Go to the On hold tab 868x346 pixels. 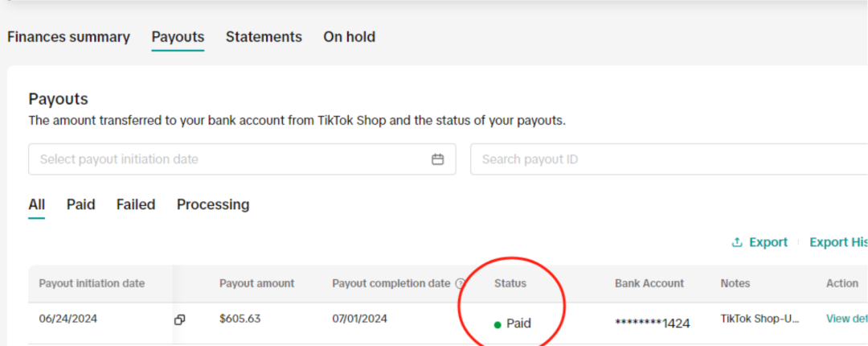coord(349,37)
